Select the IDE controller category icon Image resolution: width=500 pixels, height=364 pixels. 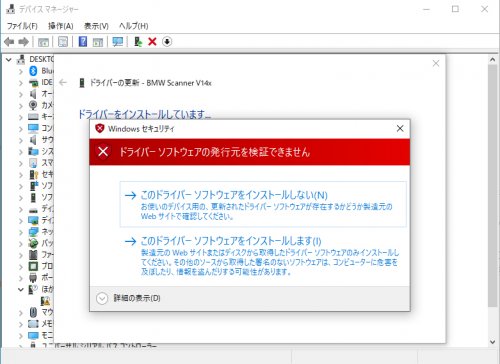click(x=33, y=82)
